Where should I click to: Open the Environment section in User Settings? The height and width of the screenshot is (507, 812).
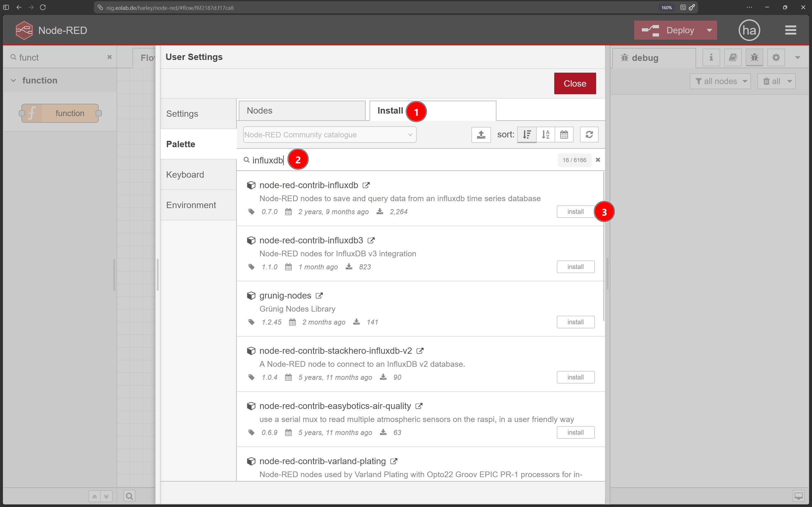tap(198, 205)
